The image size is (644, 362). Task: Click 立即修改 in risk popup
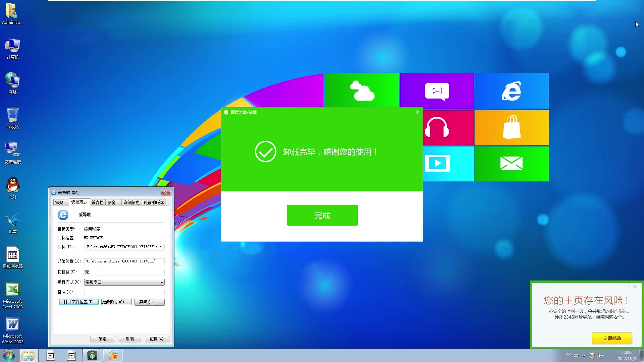612,338
